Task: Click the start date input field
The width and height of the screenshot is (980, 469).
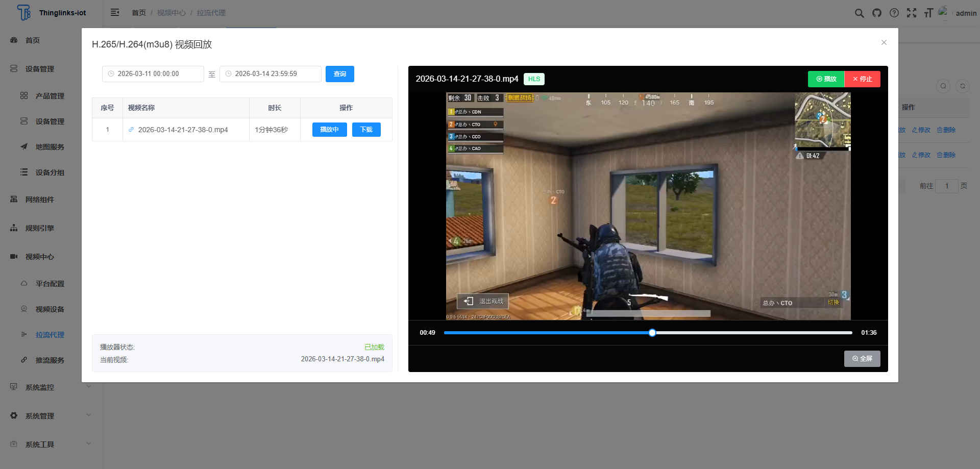Action: (x=153, y=74)
